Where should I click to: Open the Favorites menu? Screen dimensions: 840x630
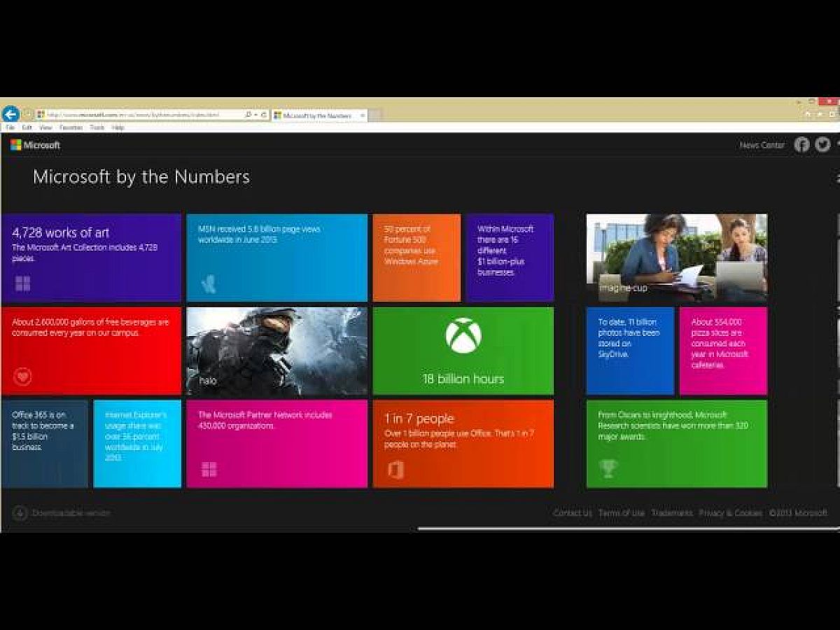point(71,128)
